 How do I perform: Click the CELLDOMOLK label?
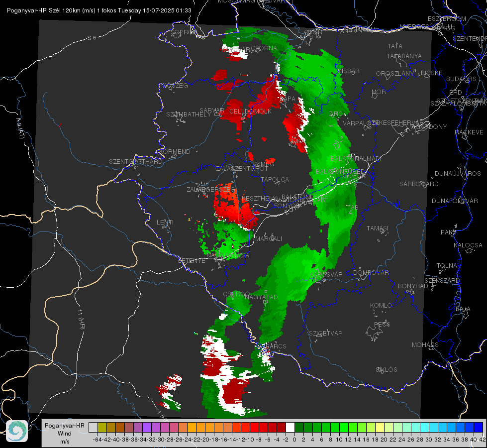pyautogui.click(x=250, y=112)
